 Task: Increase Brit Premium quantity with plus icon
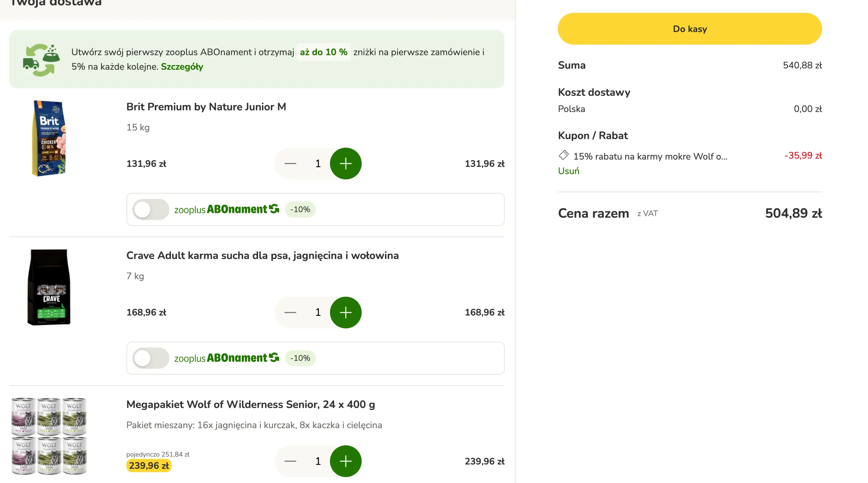tap(345, 164)
